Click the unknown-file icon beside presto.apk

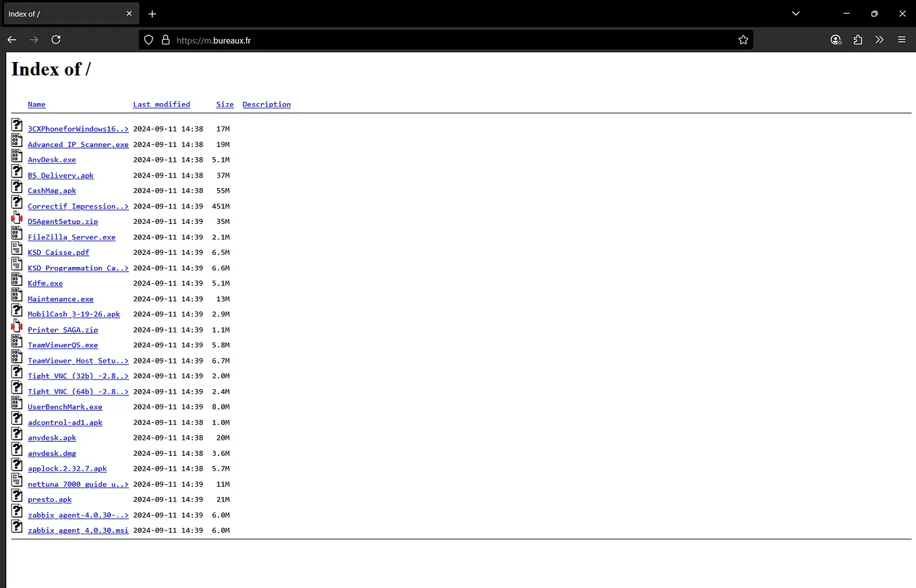(x=17, y=496)
